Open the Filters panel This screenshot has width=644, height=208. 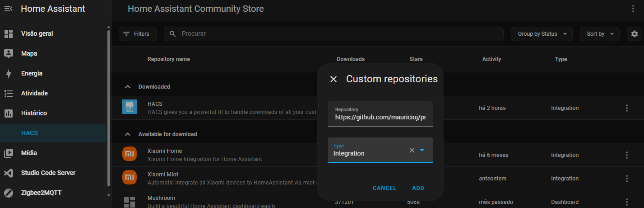click(x=138, y=34)
